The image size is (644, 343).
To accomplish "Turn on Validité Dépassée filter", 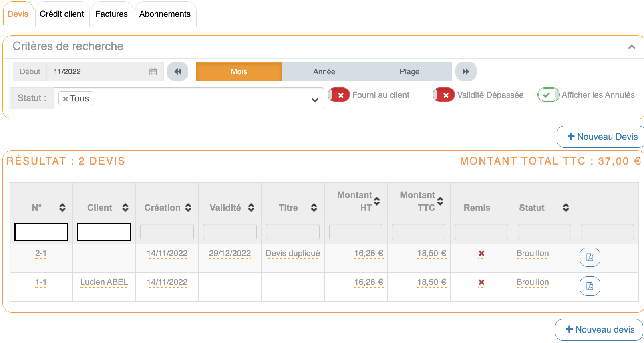I will point(444,95).
